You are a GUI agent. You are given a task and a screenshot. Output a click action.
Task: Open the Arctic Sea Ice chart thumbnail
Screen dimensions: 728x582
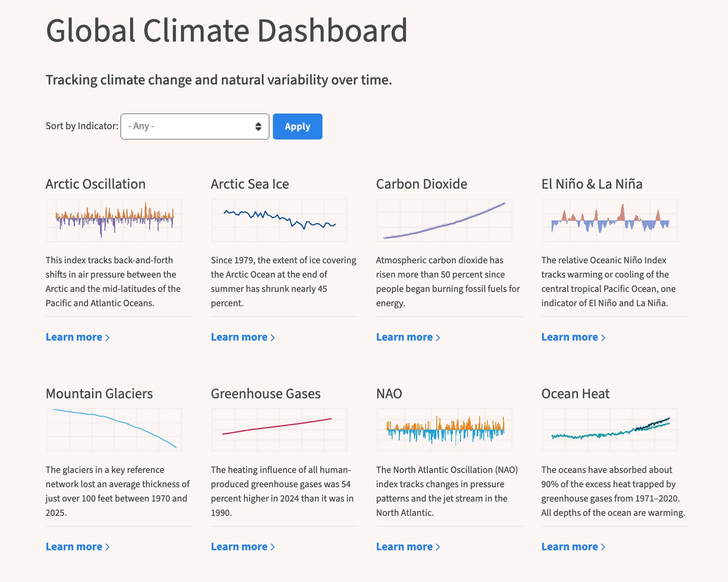pyautogui.click(x=279, y=220)
